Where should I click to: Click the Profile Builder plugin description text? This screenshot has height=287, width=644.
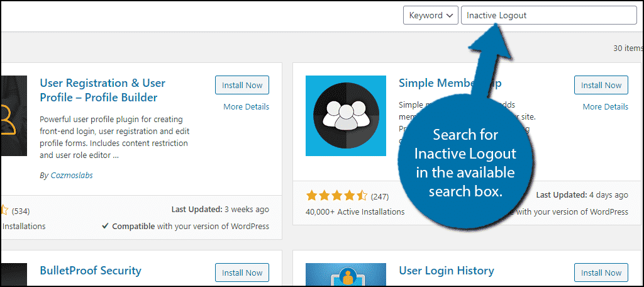[x=114, y=137]
